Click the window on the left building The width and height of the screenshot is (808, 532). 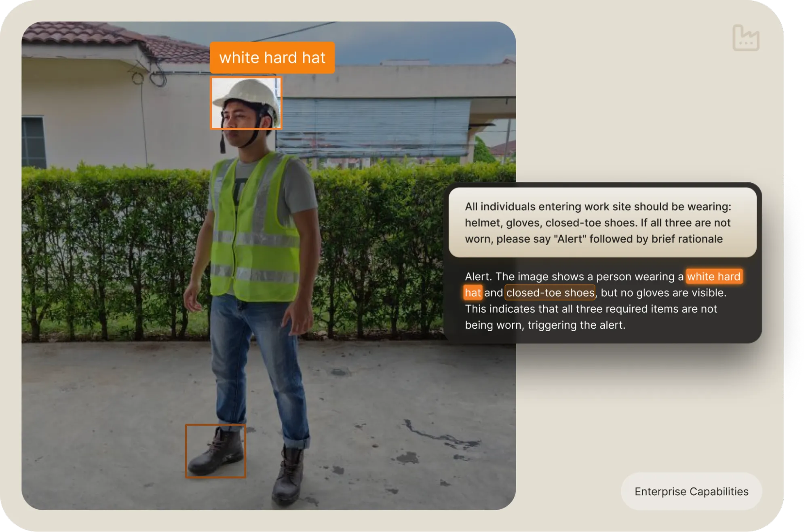tap(33, 141)
